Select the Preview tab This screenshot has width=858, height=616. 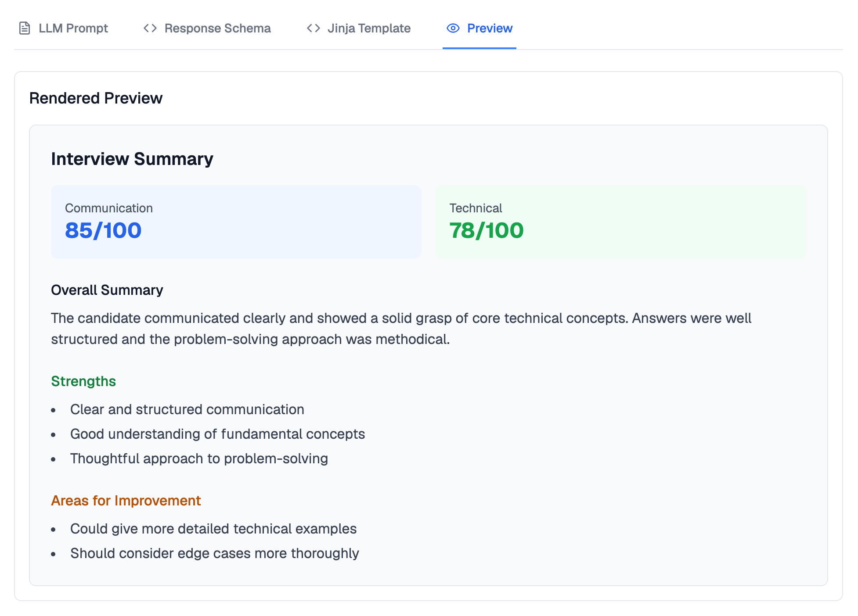tap(479, 28)
